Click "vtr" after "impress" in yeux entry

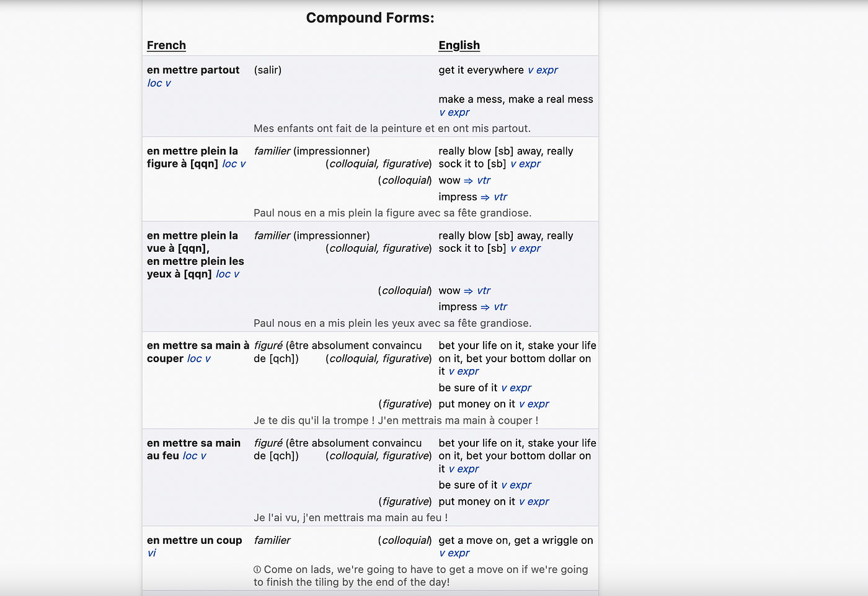pyautogui.click(x=500, y=307)
